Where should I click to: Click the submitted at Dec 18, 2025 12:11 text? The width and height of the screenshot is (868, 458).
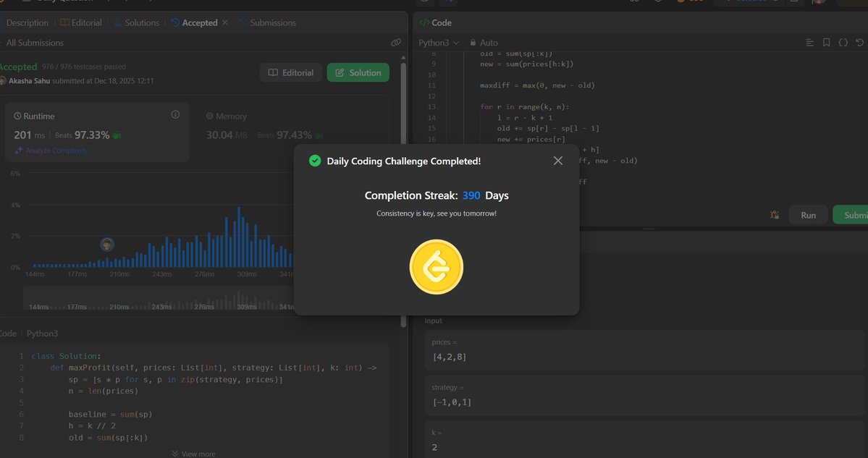[x=103, y=81]
